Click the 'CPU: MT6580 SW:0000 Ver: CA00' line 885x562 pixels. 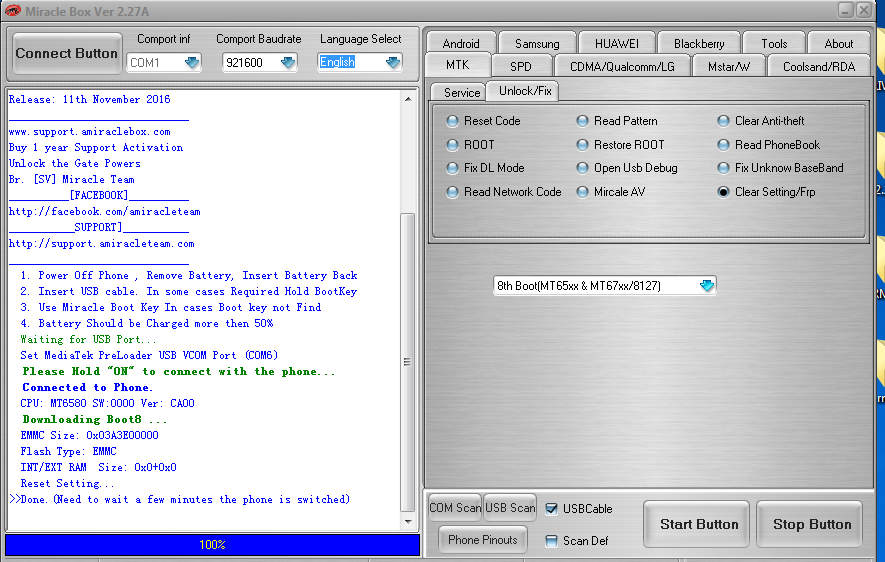[107, 403]
